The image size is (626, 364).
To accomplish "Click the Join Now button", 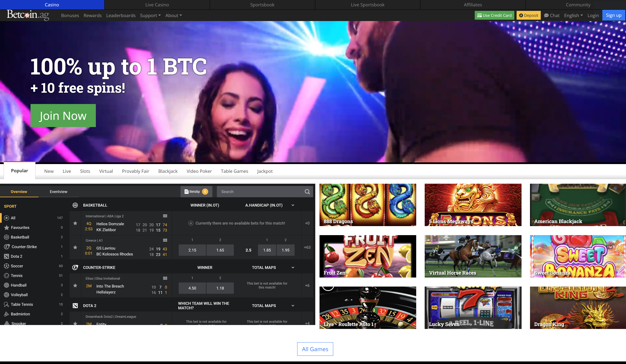I will tap(63, 115).
